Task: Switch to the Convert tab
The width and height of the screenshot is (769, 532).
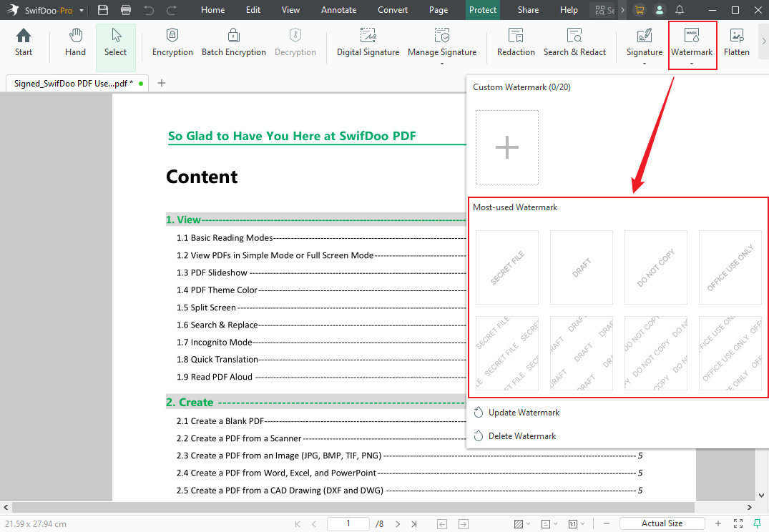Action: 393,10
